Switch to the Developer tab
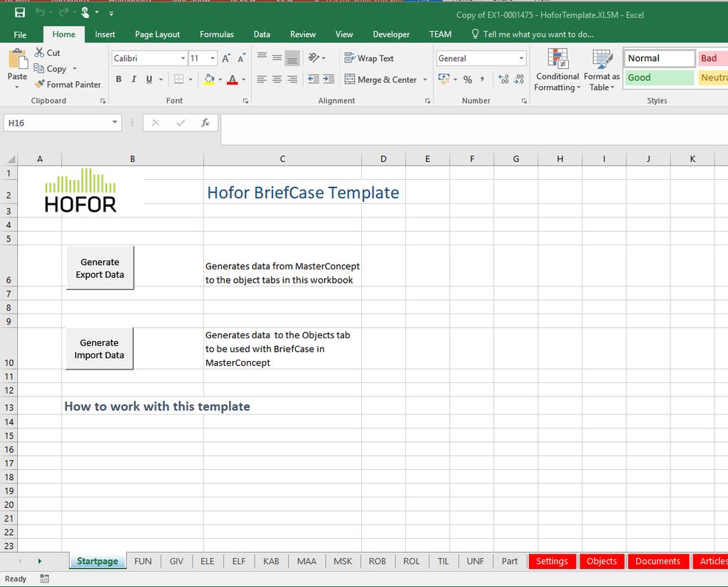This screenshot has height=587, width=728. pyautogui.click(x=391, y=34)
